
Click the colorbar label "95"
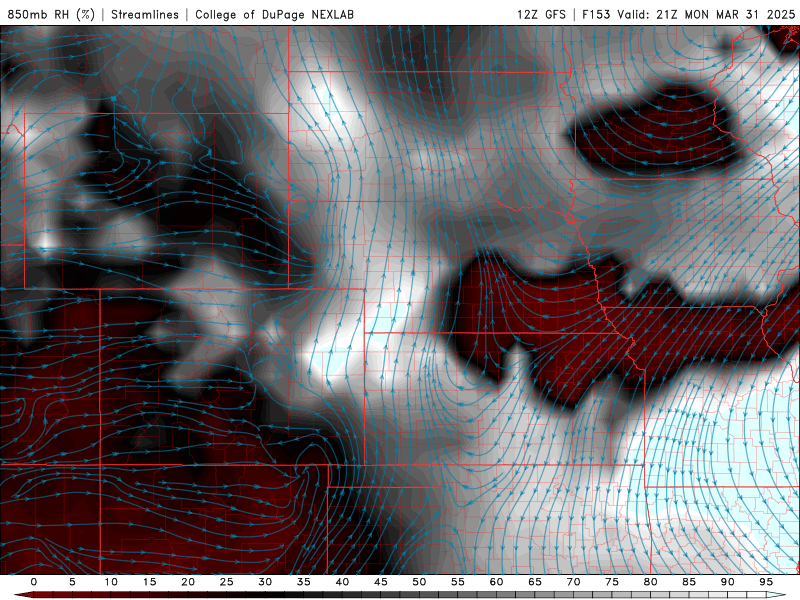[x=766, y=582]
